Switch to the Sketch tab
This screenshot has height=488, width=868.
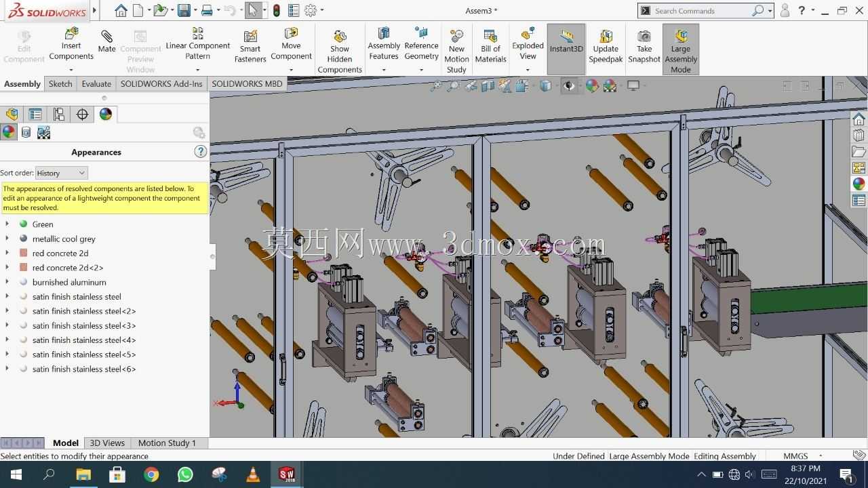tap(60, 84)
